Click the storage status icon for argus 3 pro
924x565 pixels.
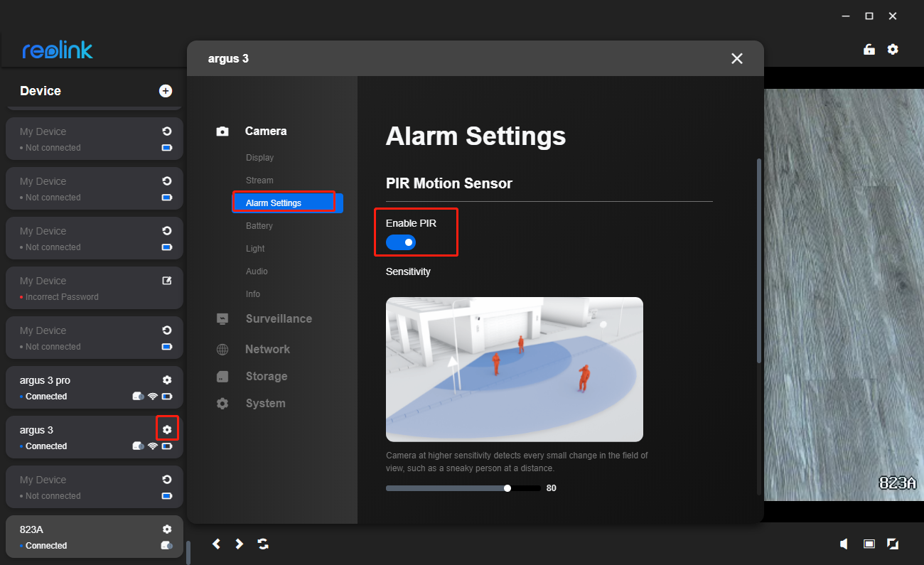pyautogui.click(x=138, y=396)
